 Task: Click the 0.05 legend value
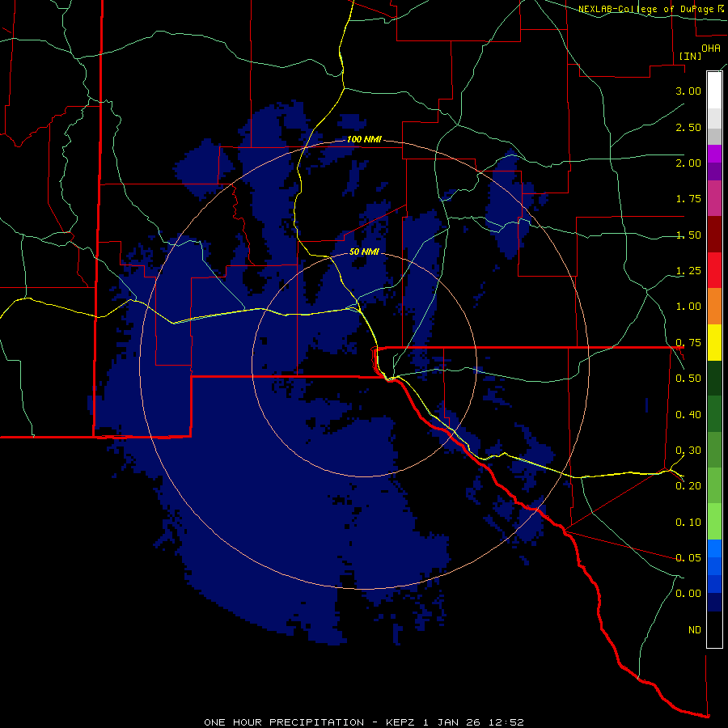point(688,558)
